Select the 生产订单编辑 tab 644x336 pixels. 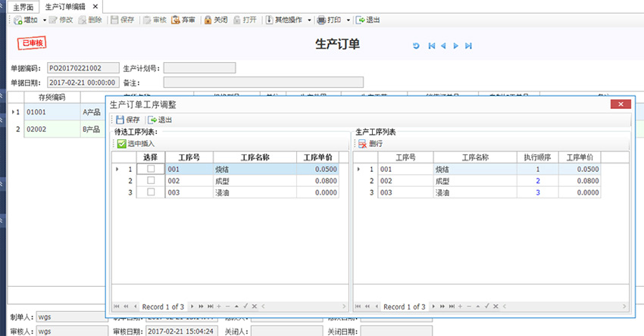coord(65,7)
